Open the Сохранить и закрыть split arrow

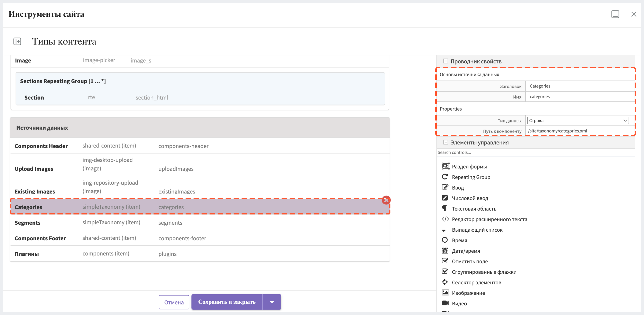272,302
